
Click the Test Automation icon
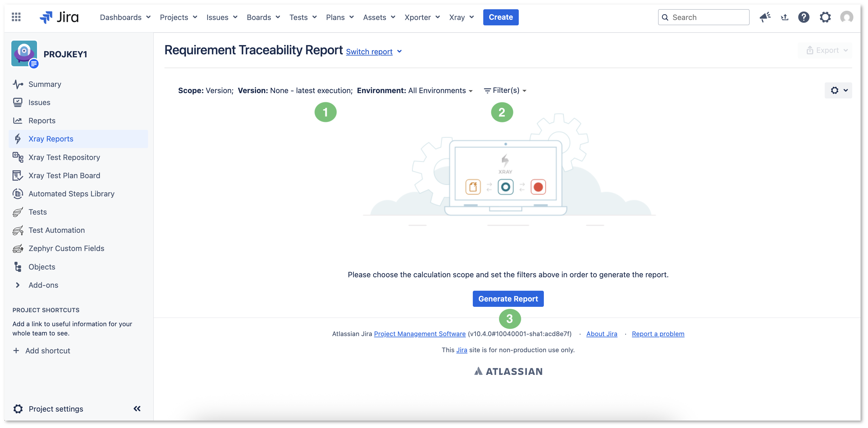click(x=18, y=230)
